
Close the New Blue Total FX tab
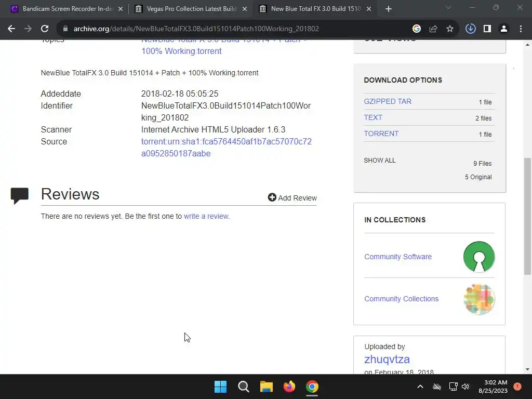click(369, 9)
